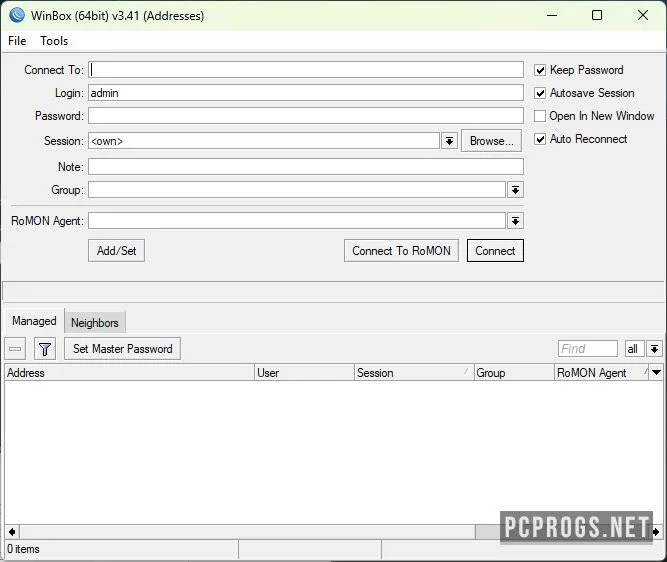The width and height of the screenshot is (667, 562).
Task: Click the remove entry minus button
Action: [x=15, y=349]
